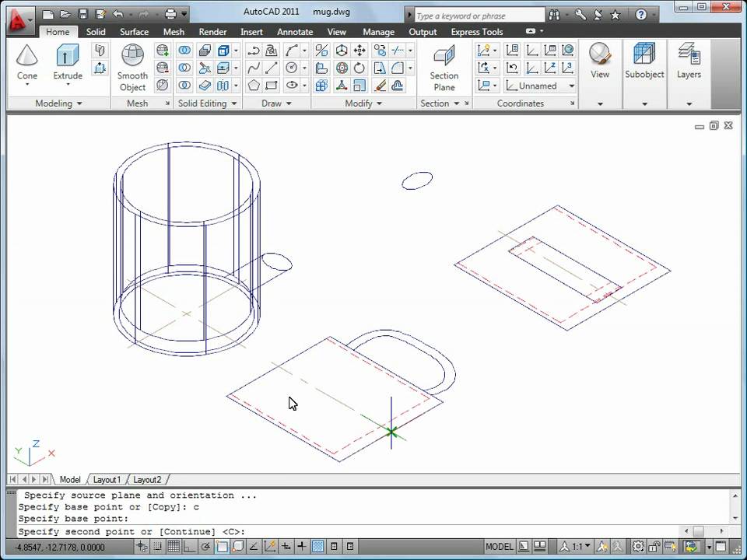Image resolution: width=747 pixels, height=560 pixels.
Task: Pick the Polygon draw tool
Action: pyautogui.click(x=253, y=86)
